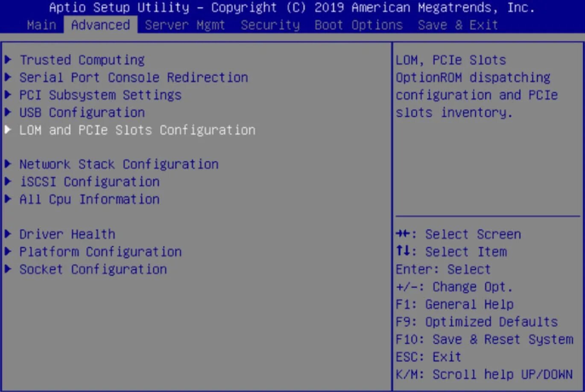Click the arrow icon beside Trusted Computing
585x392 pixels.
pos(8,60)
